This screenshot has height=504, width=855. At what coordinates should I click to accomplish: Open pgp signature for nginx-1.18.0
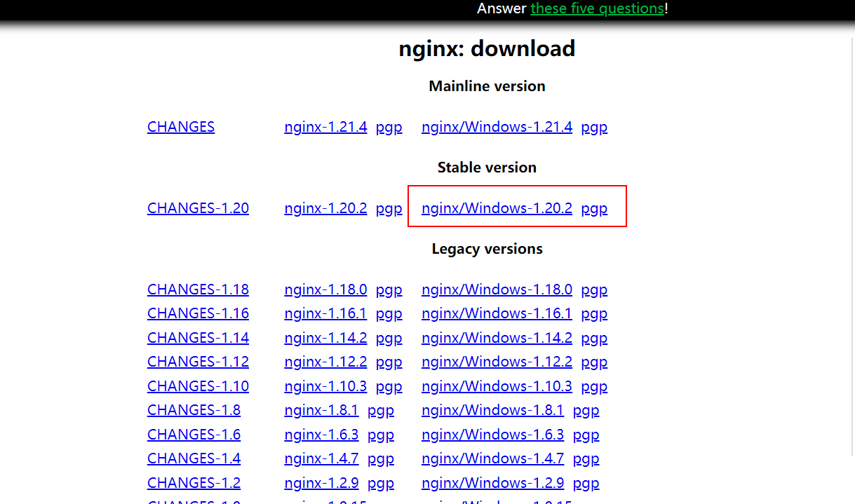[x=389, y=290]
